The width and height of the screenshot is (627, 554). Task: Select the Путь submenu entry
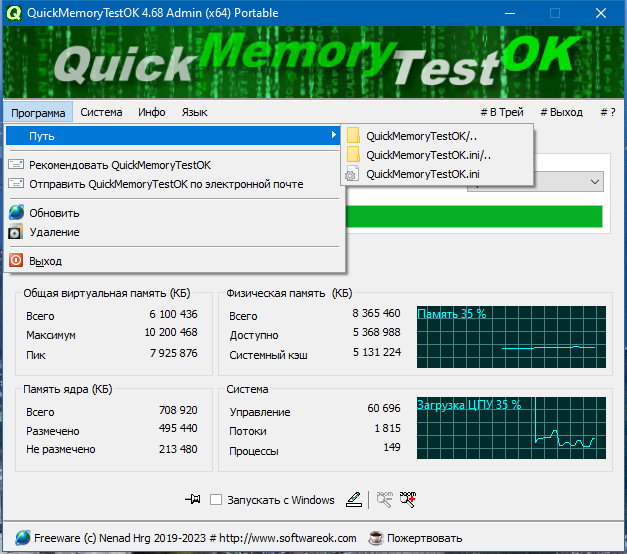click(x=173, y=136)
